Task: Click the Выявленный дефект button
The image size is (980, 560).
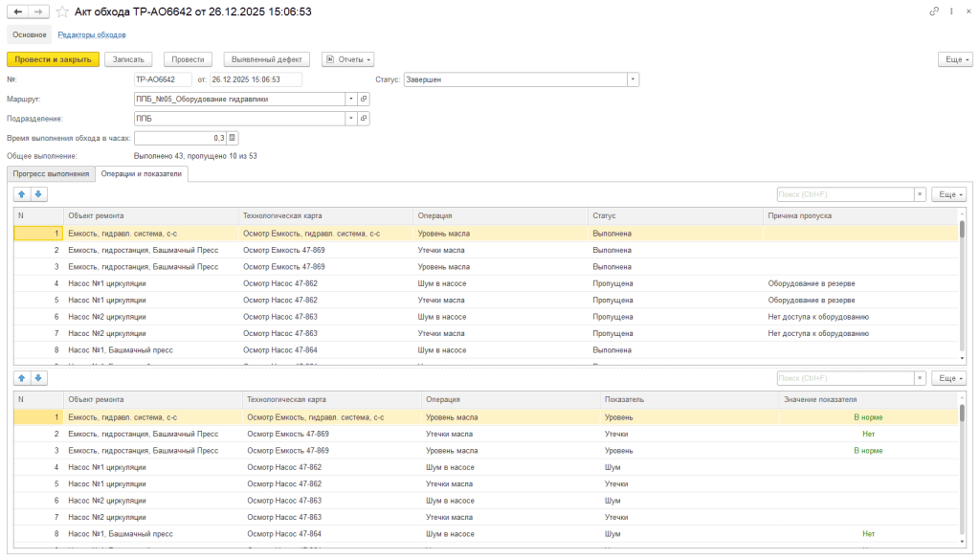Action: point(267,59)
